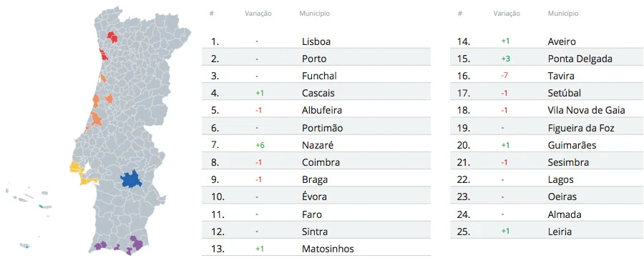Click the orange Coimbra region on map

click(109, 99)
